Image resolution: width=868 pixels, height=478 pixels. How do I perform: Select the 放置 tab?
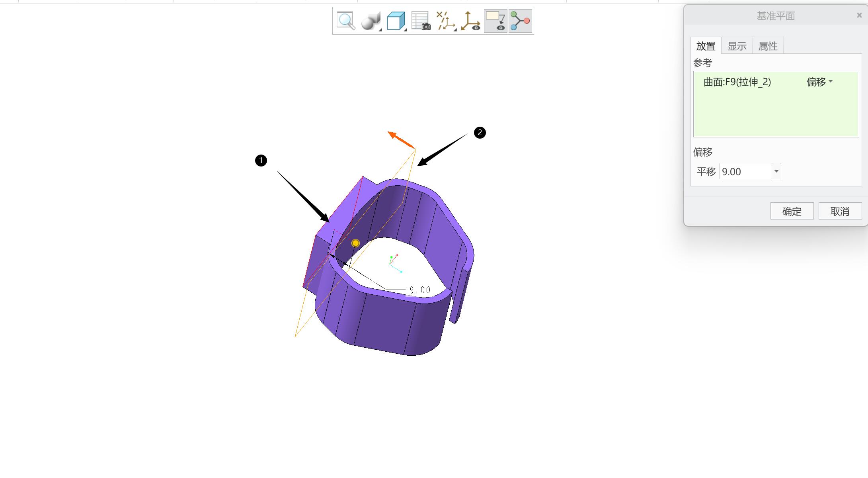pyautogui.click(x=706, y=46)
